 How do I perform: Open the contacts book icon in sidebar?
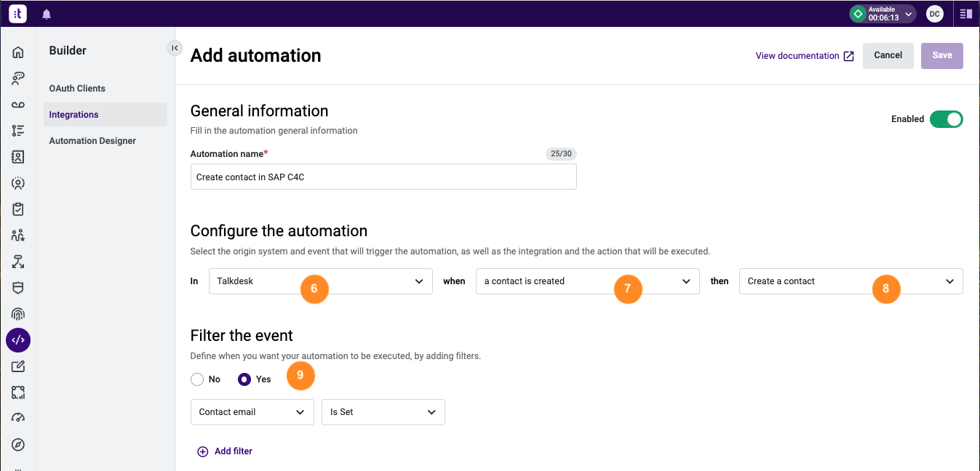(x=18, y=157)
